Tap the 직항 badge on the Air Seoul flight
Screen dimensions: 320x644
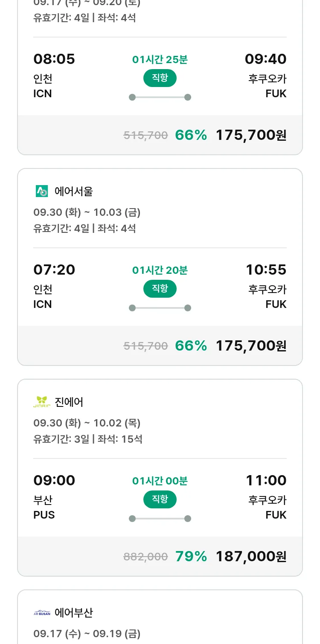pos(160,289)
